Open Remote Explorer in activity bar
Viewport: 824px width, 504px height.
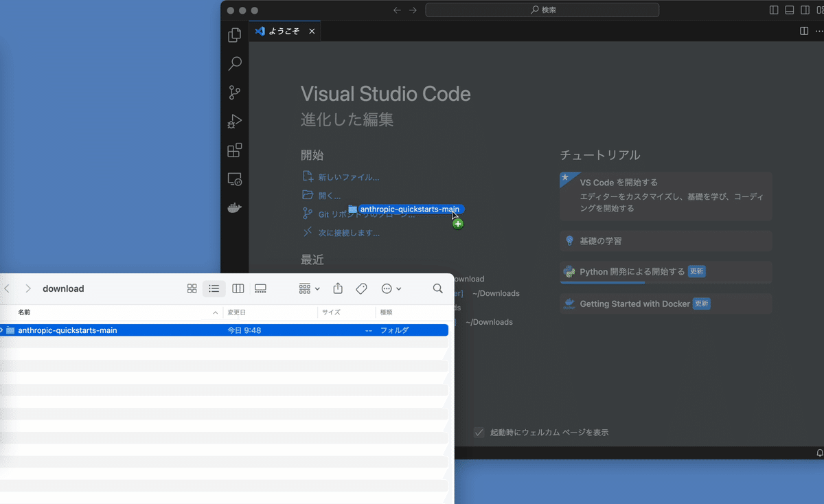235,179
